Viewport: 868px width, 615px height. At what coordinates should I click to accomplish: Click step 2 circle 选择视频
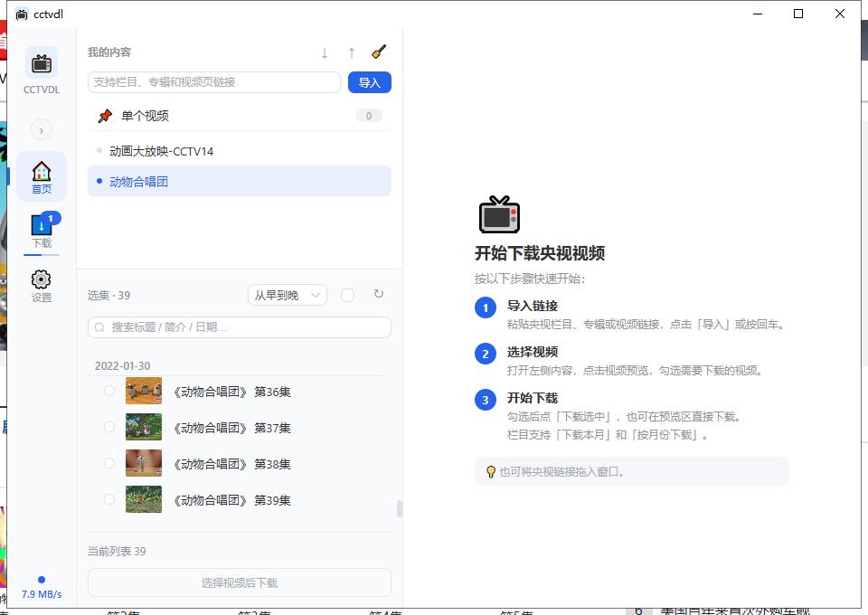tap(486, 354)
